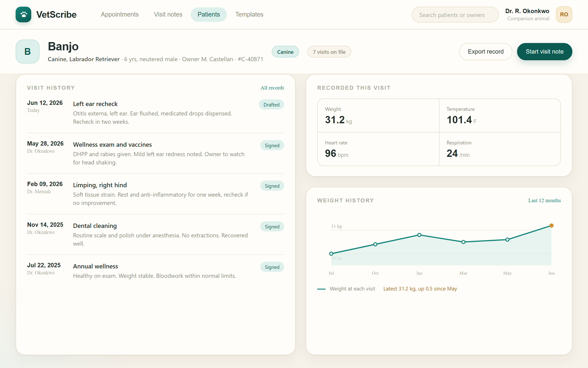Click the Mar weight data point
588x368 pixels.
[463, 242]
